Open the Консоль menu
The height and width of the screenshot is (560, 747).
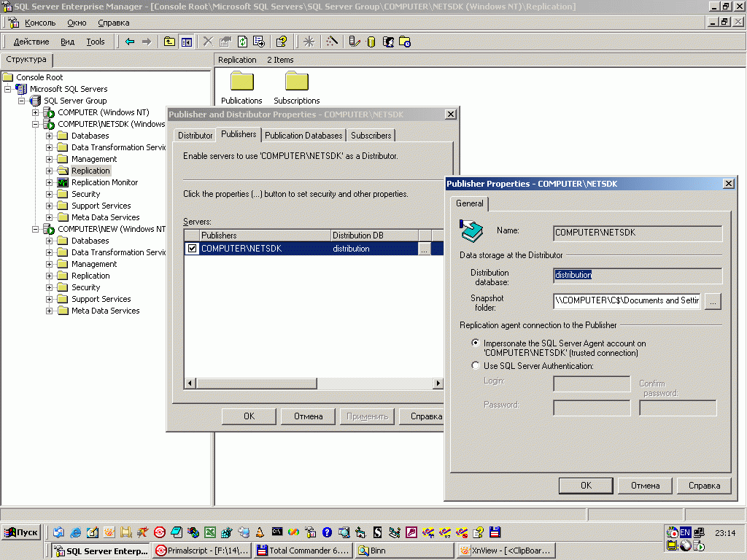point(40,23)
